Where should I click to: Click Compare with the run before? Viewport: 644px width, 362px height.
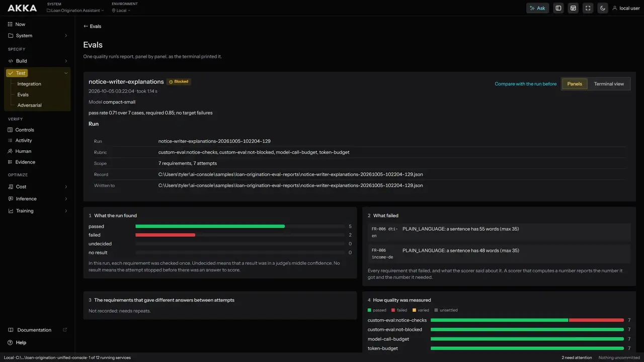click(526, 84)
